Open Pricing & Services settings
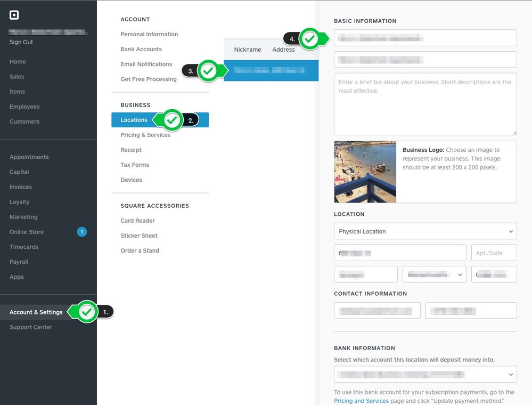Viewport: 532px width, 405px height. coord(145,135)
